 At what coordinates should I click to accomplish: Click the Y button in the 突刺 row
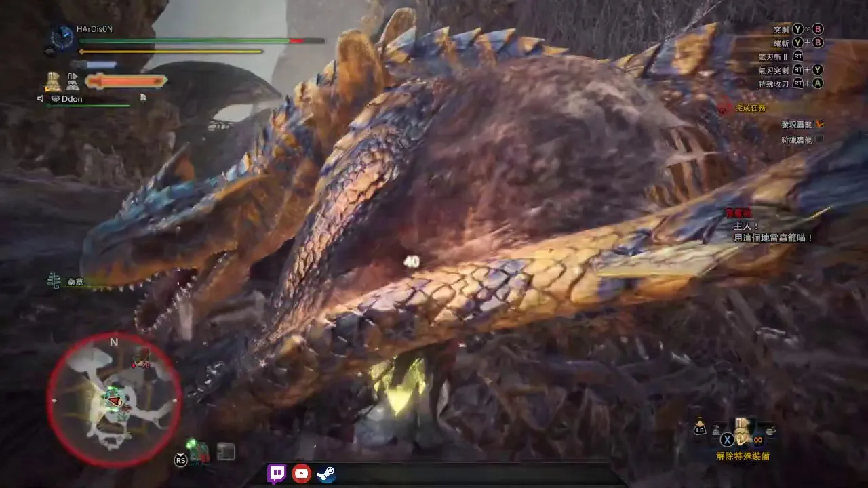(797, 29)
